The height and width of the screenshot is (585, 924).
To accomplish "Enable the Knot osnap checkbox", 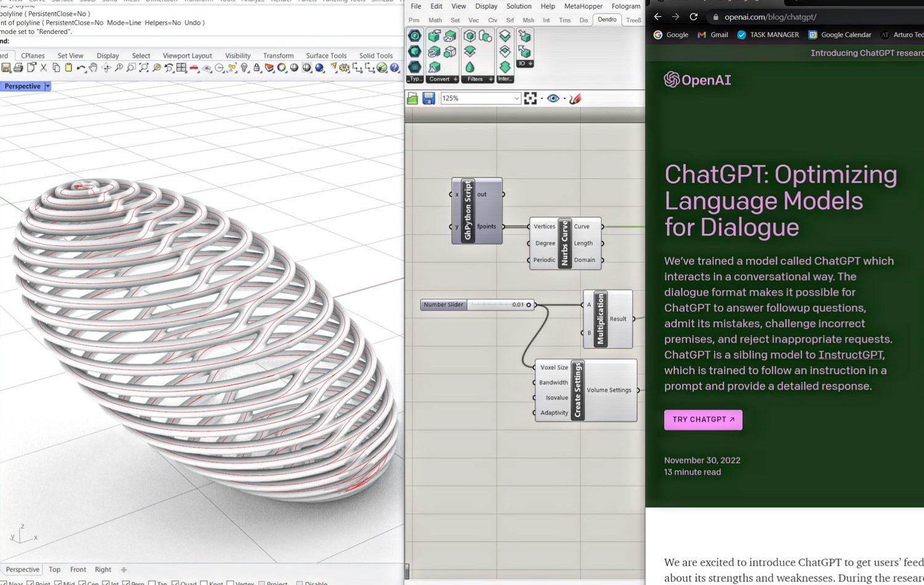I will 204,583.
